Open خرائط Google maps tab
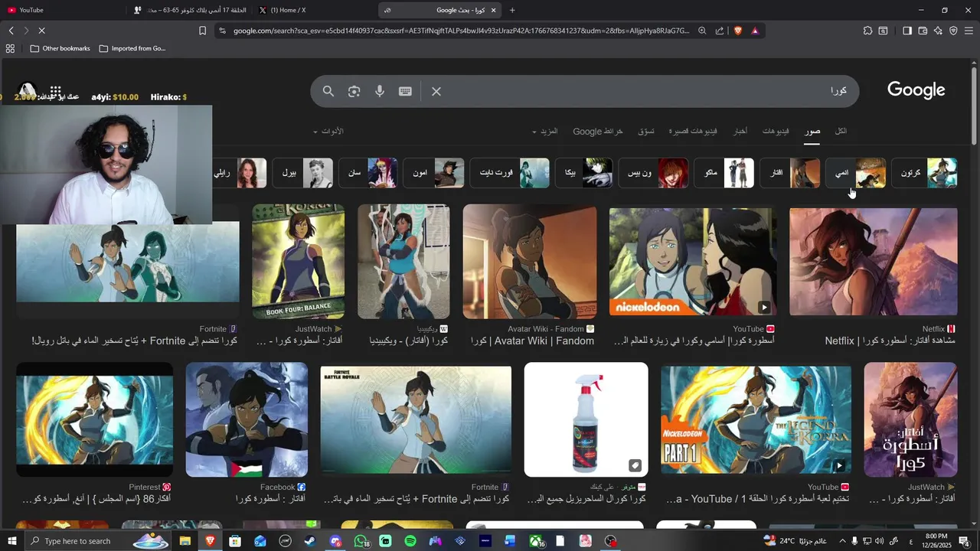Image resolution: width=980 pixels, height=551 pixels. pos(598,131)
